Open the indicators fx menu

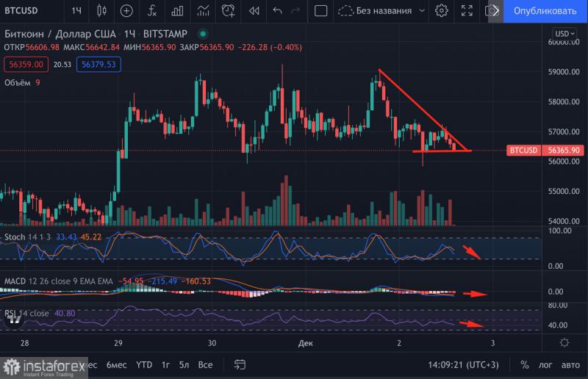(151, 10)
